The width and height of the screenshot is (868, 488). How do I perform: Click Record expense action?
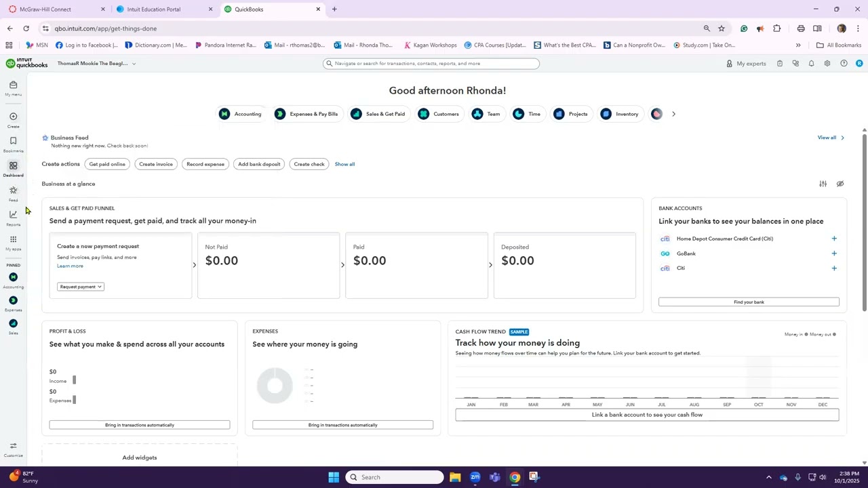(x=205, y=164)
